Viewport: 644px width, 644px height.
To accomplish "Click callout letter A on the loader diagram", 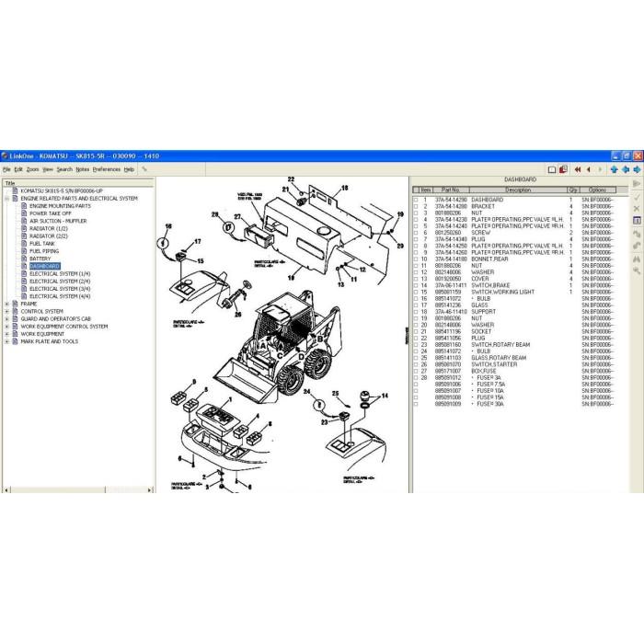I will point(263,346).
